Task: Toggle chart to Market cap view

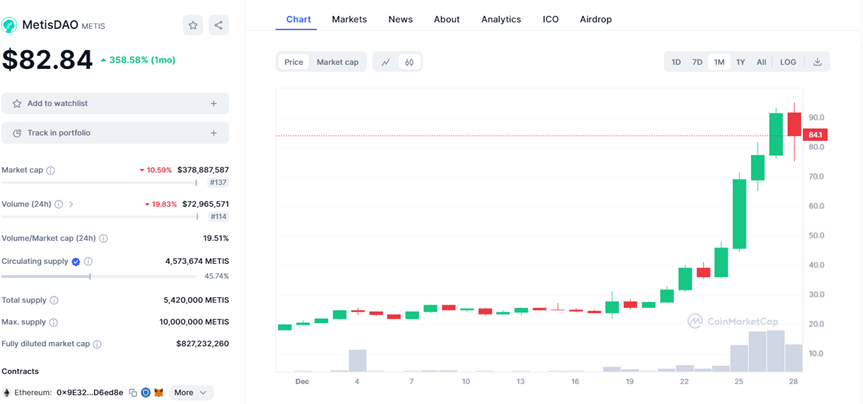Action: coord(337,62)
